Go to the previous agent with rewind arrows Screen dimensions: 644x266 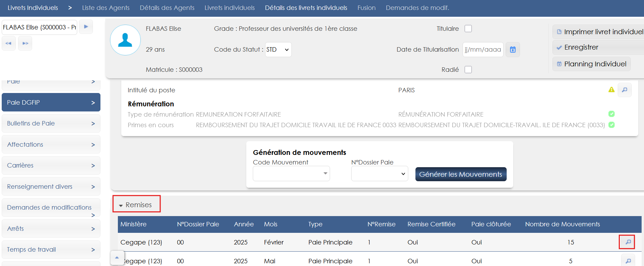click(9, 43)
